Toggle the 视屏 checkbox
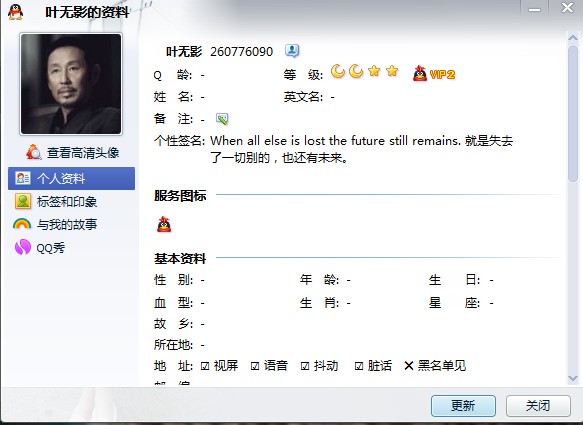 205,366
